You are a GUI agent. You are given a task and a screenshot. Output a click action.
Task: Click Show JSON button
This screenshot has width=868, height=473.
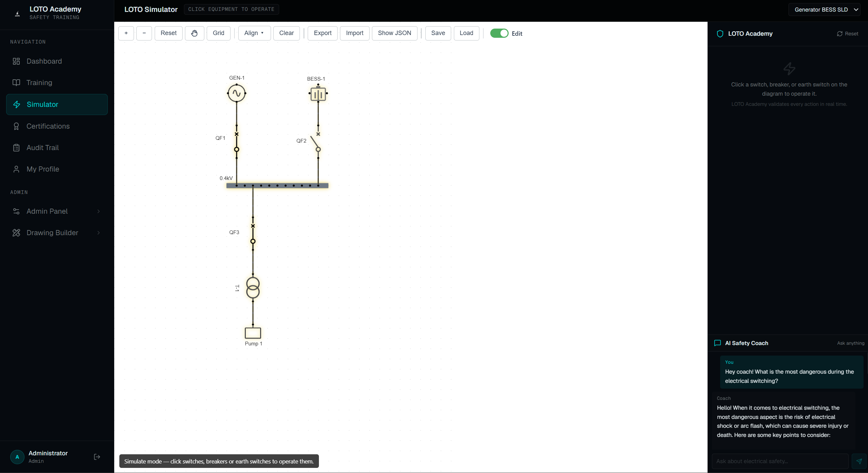[x=395, y=33]
